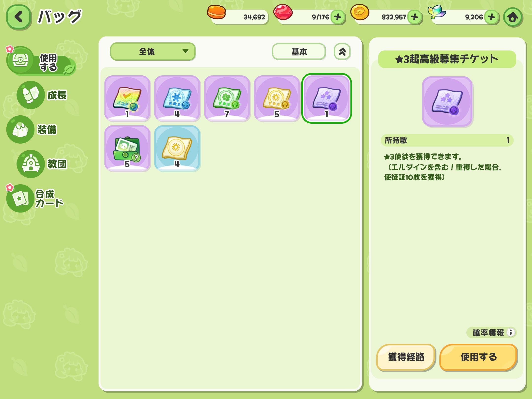Viewport: 532px width, 399px height.
Task: Add more gold coins
Action: click(x=415, y=17)
